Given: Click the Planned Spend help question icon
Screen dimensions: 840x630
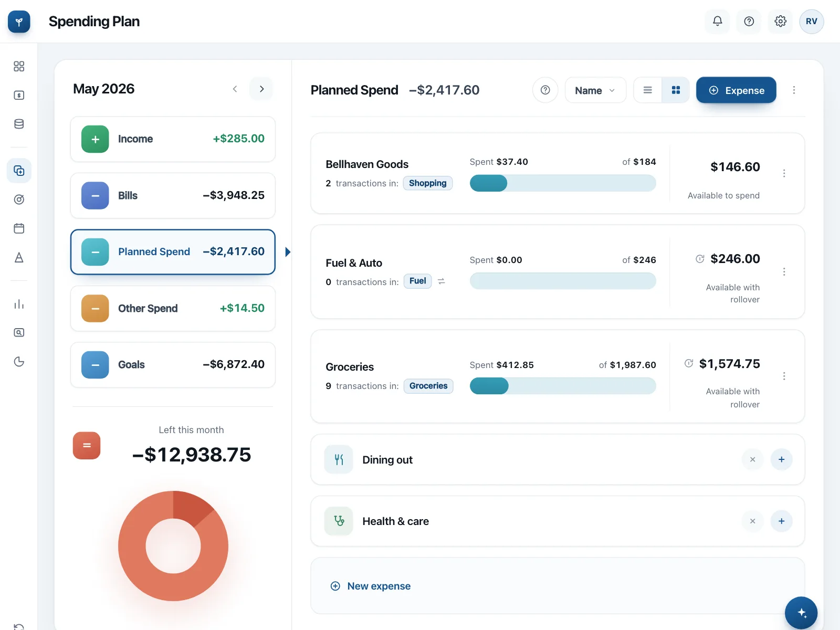Looking at the screenshot, I should tap(545, 90).
